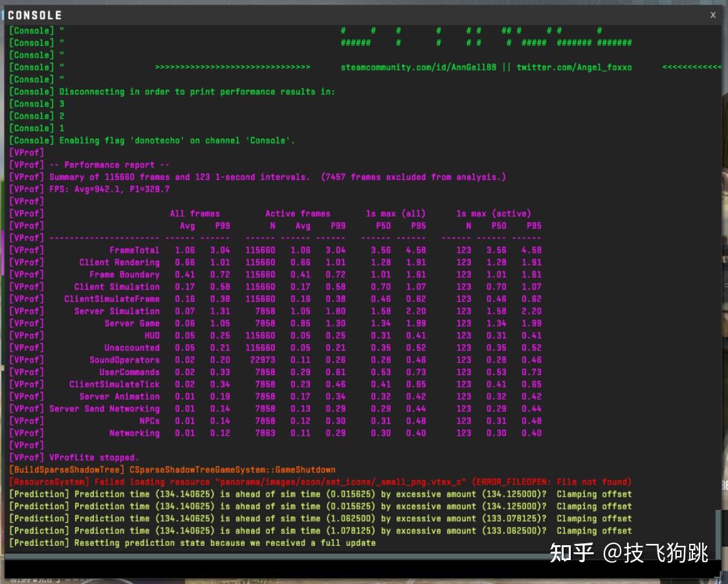Click the 'Disconnecting in order to print performance results' line
728x584 pixels.
[172, 91]
